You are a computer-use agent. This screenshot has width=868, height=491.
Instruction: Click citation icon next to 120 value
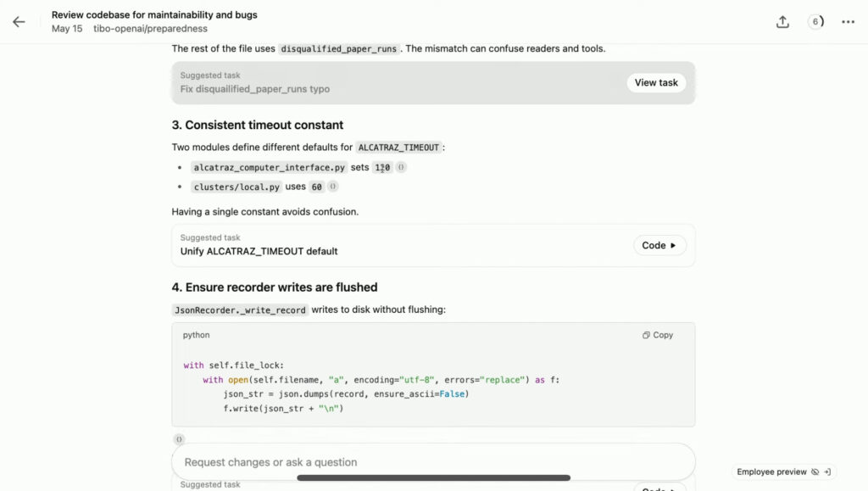pyautogui.click(x=401, y=168)
